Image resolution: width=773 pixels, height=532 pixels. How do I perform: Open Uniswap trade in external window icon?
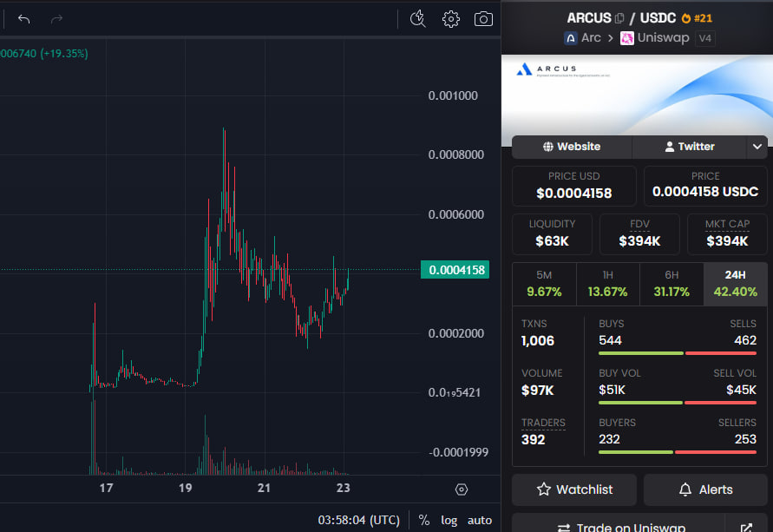[746, 526]
